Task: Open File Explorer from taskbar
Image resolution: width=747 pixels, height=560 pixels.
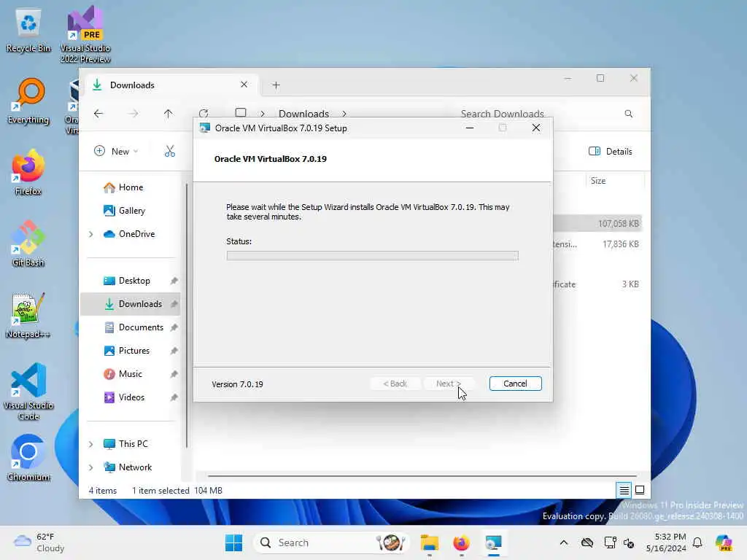Action: pos(429,542)
